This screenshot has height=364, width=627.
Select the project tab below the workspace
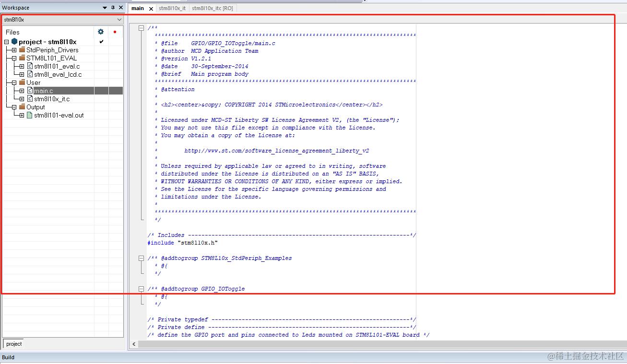[14, 344]
